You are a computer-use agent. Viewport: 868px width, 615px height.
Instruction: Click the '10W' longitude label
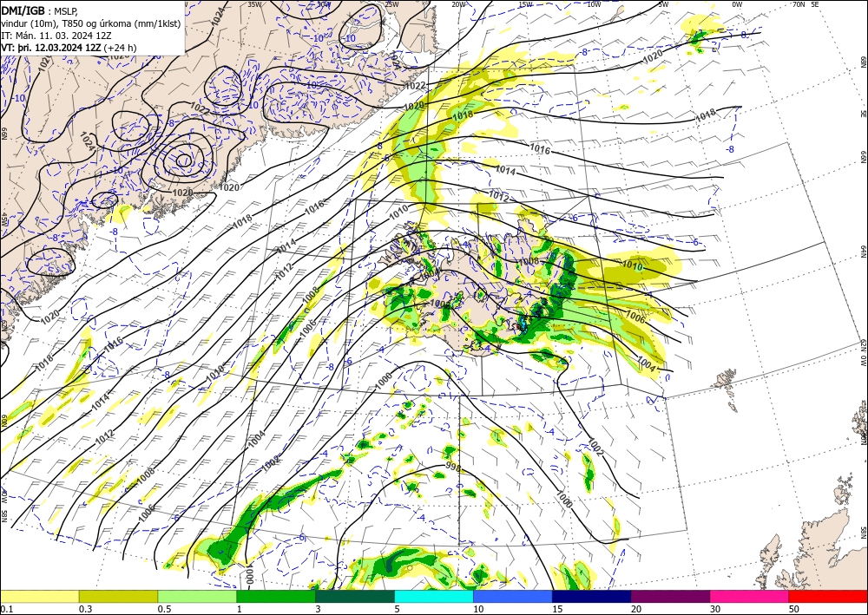[x=594, y=4]
